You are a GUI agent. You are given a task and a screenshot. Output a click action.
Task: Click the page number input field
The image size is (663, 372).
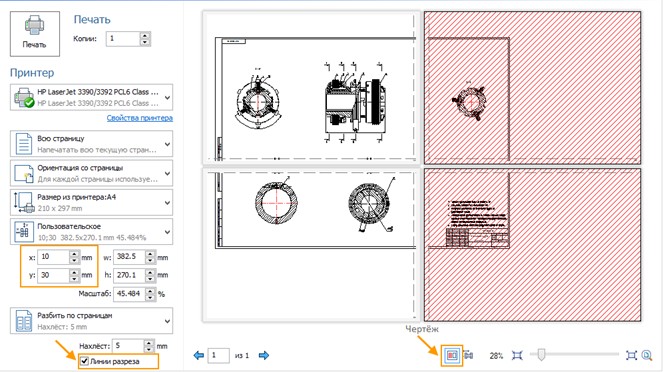[219, 356]
